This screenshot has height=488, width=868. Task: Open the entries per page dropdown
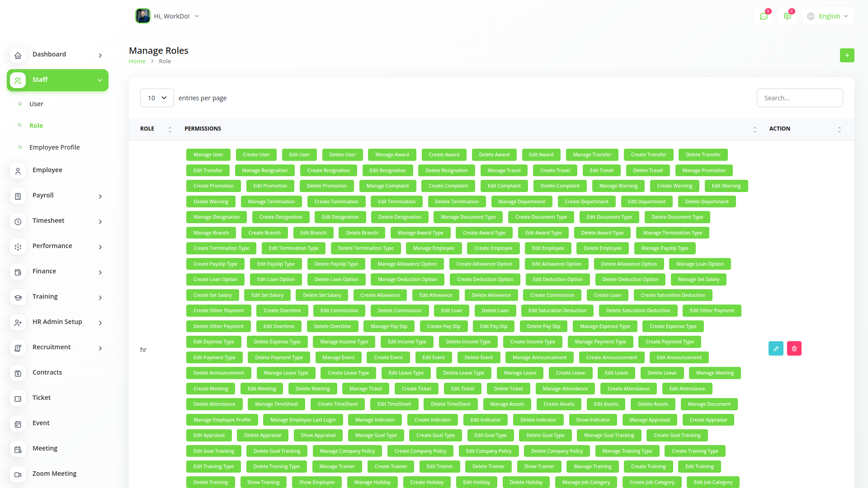(157, 98)
